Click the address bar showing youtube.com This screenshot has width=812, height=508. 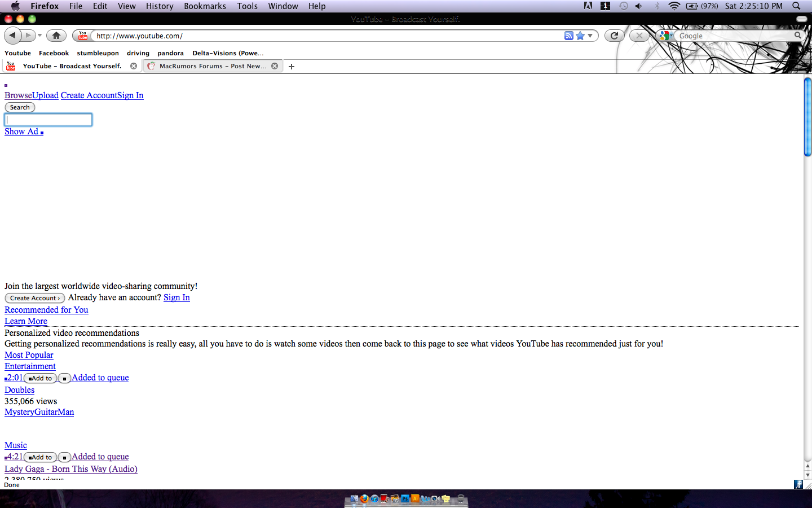pyautogui.click(x=327, y=36)
